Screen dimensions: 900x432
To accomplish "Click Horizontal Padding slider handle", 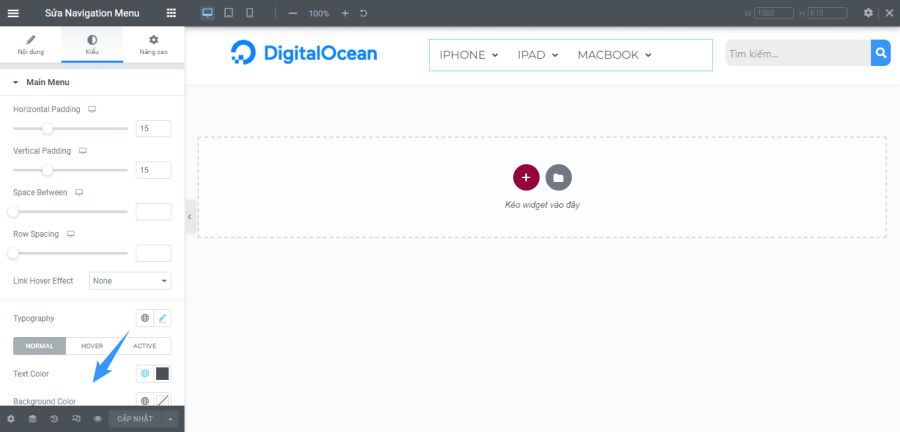I will coord(48,129).
